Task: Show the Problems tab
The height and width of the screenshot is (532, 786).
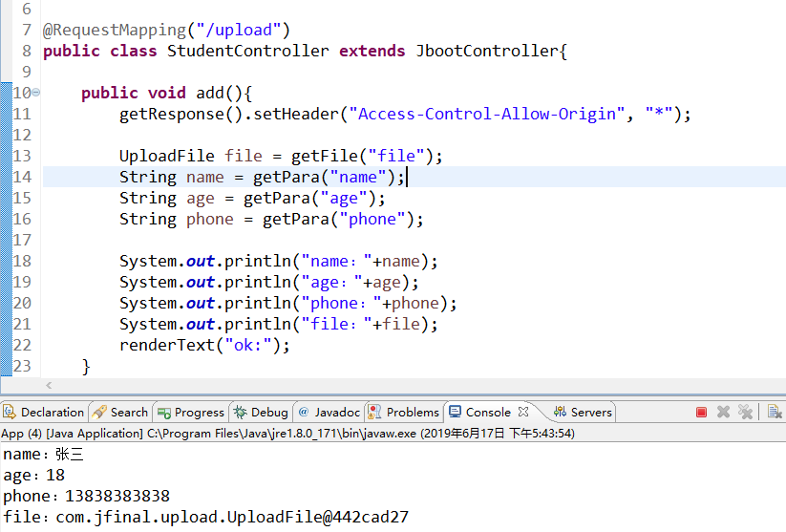Action: 404,413
